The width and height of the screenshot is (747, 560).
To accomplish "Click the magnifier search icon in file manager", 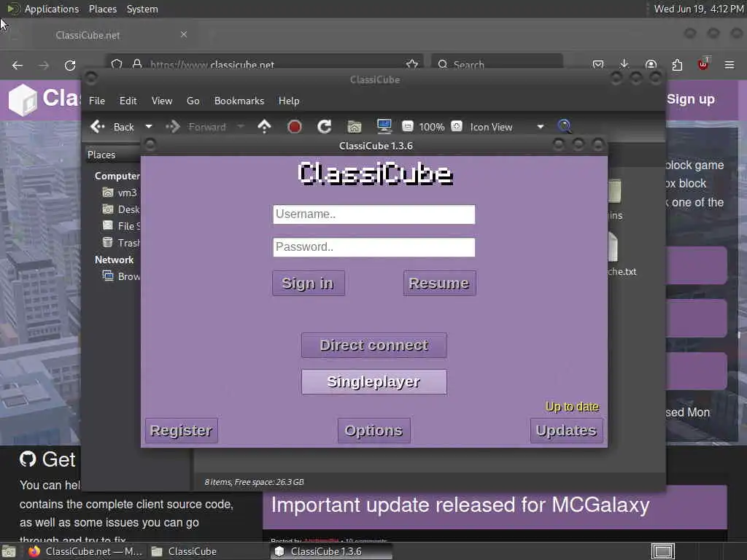I will [x=565, y=126].
